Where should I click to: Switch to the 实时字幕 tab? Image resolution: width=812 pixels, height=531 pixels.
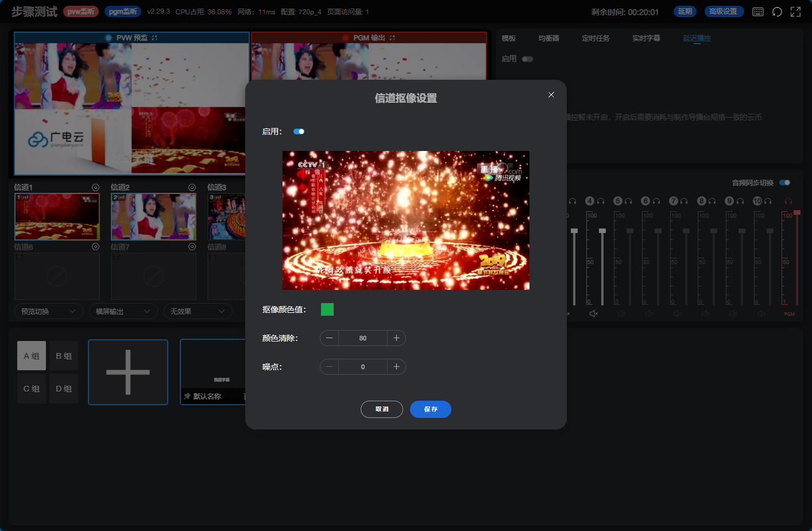[647, 38]
